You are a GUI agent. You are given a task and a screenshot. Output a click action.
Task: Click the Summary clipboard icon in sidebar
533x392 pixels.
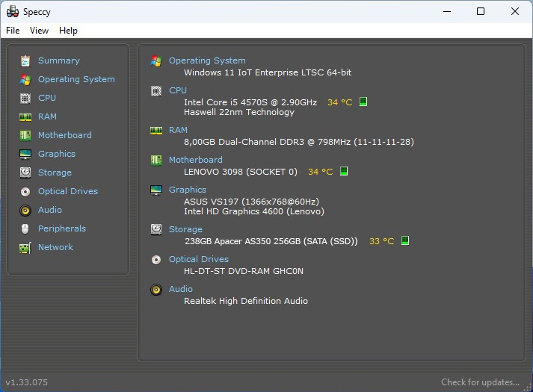(25, 60)
